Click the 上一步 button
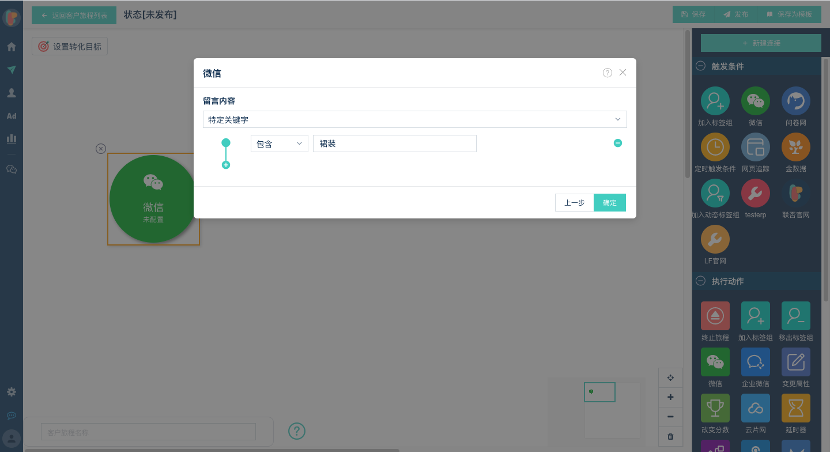Image resolution: width=830 pixels, height=452 pixels. (574, 203)
